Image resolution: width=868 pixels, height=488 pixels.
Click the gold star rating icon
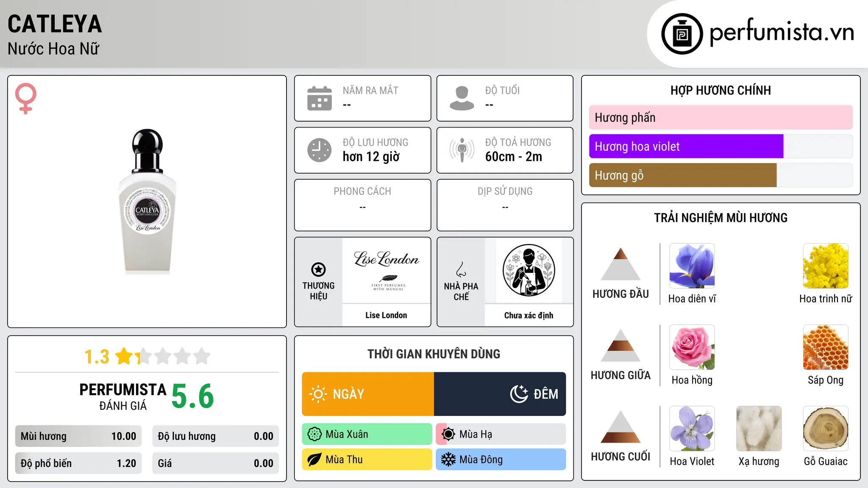tap(124, 356)
